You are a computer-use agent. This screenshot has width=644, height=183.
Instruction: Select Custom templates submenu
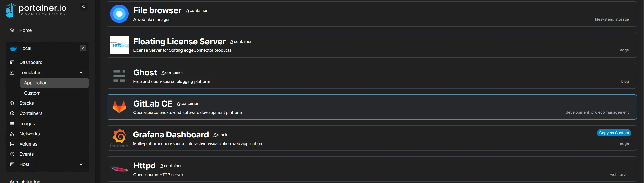coord(32,93)
